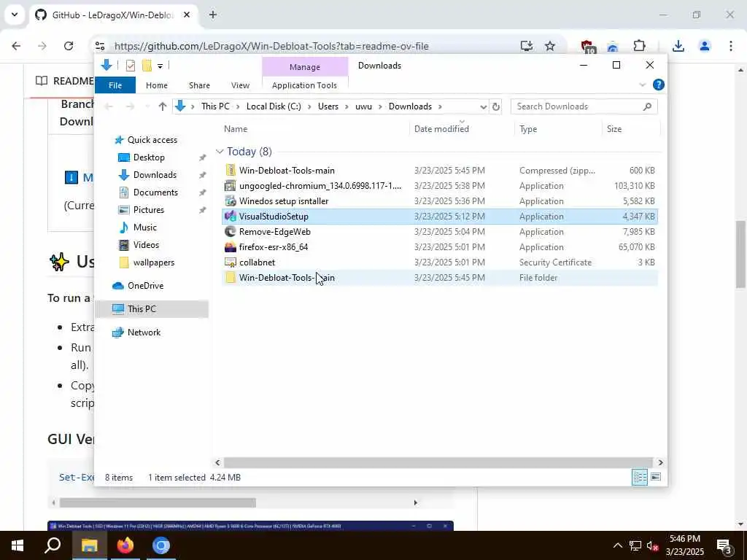This screenshot has height=560, width=747.
Task: Open Explorer help via question mark icon
Action: 659,85
